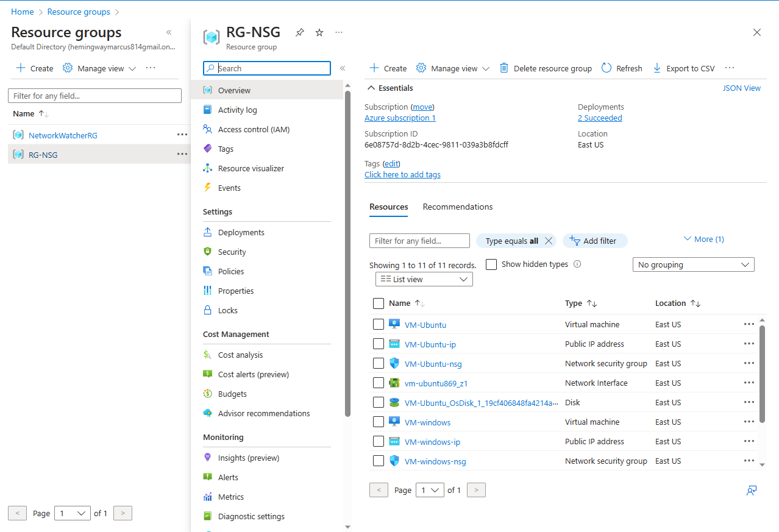Delete resource group using trash icon
The height and width of the screenshot is (532, 779).
click(x=503, y=68)
